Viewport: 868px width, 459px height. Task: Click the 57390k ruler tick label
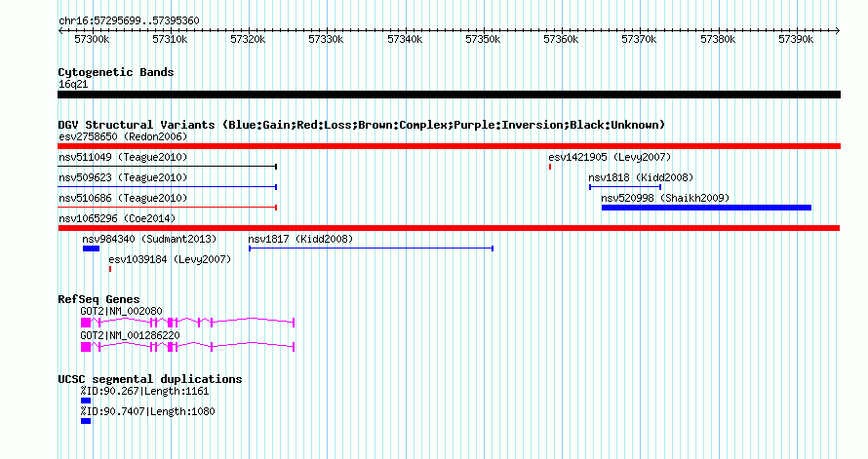pyautogui.click(x=796, y=39)
